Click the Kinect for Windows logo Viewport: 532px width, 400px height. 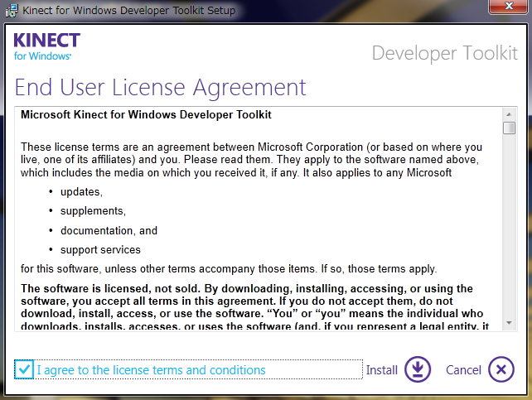tap(47, 46)
